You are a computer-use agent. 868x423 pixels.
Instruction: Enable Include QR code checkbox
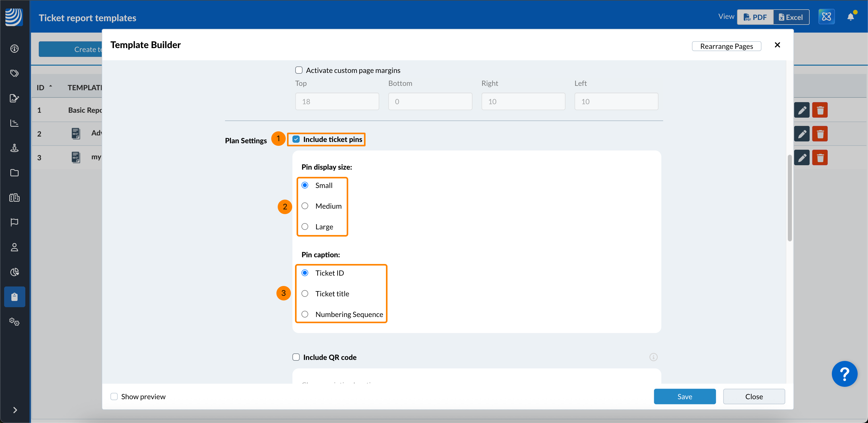(296, 357)
